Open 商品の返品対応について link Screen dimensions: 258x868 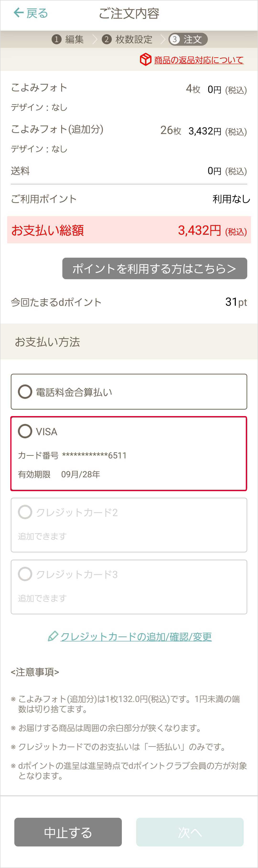tap(199, 60)
